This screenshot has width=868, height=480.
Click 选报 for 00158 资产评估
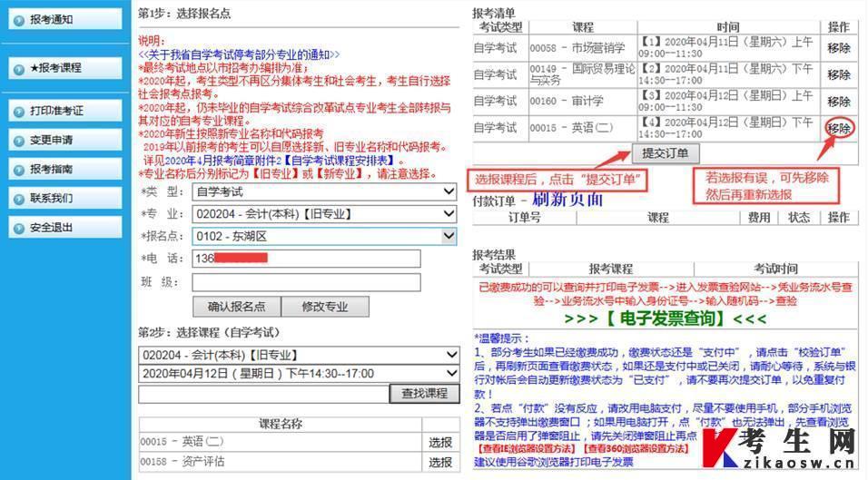[x=440, y=462]
